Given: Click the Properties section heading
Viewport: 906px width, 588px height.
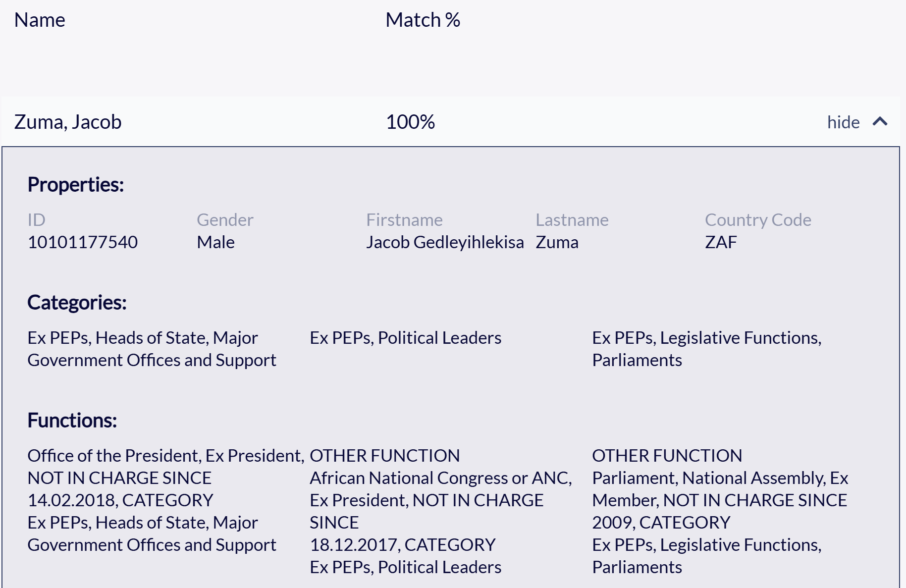Looking at the screenshot, I should coord(76,185).
